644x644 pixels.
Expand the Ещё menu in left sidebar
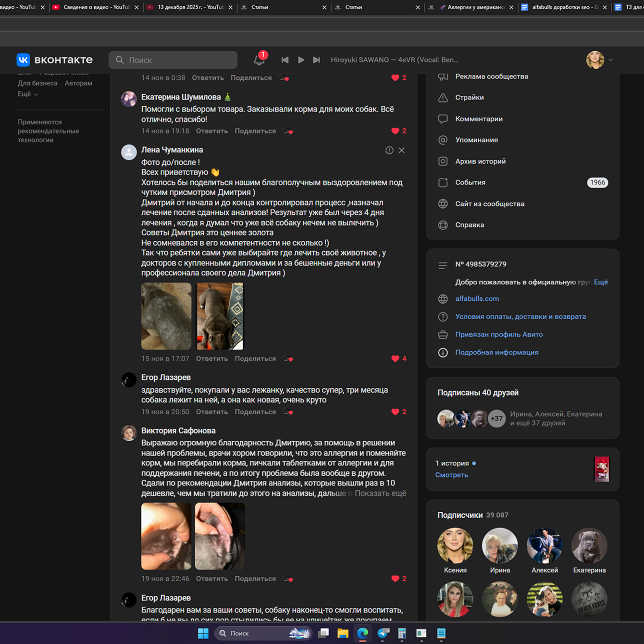point(27,94)
